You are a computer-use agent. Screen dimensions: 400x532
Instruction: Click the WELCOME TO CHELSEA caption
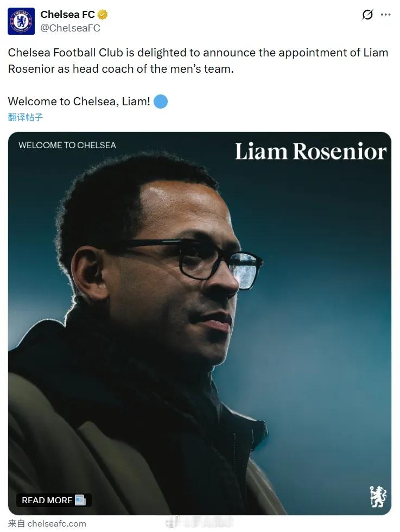coord(67,145)
